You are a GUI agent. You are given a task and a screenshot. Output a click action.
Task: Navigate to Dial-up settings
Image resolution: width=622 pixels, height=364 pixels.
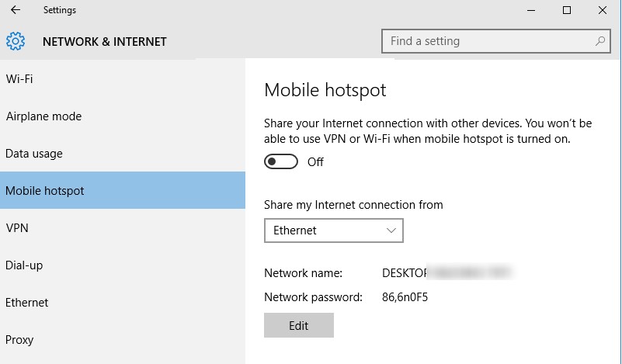pos(24,265)
